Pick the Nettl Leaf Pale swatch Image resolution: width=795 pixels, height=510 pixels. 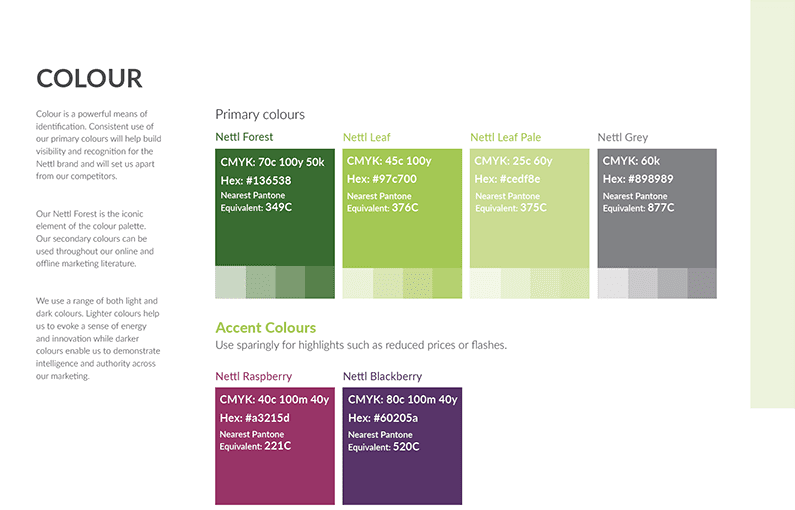click(x=529, y=208)
